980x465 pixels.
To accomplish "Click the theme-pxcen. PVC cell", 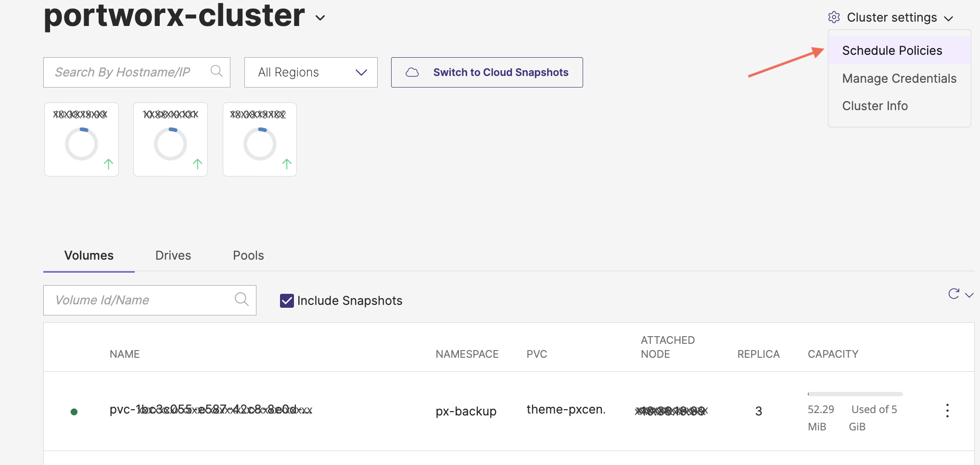I will (566, 410).
